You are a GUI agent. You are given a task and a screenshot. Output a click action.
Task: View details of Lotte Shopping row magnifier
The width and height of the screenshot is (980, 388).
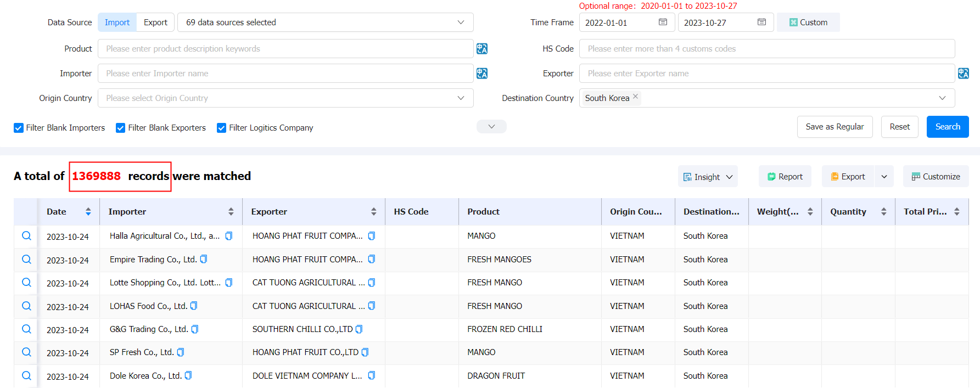(x=26, y=283)
